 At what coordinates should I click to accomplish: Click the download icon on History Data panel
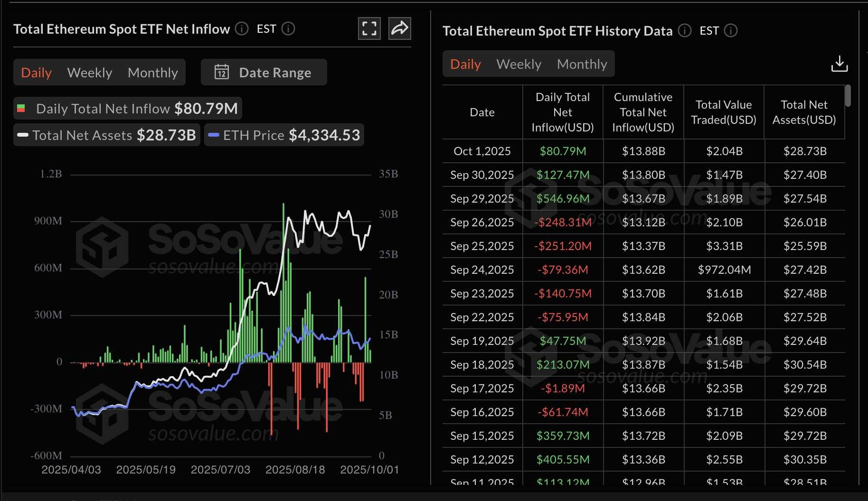(840, 64)
